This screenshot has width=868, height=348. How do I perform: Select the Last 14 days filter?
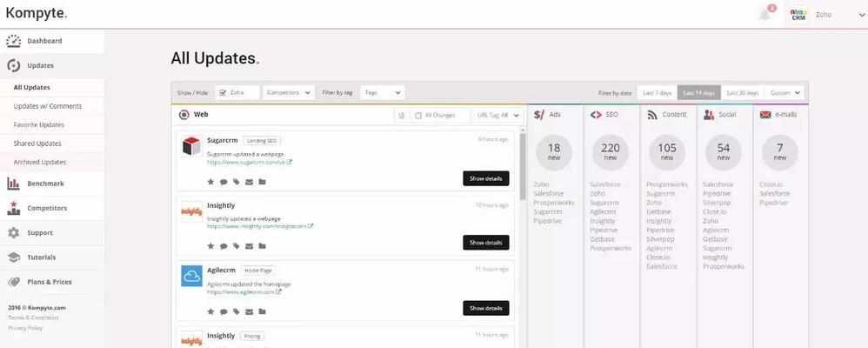pyautogui.click(x=699, y=92)
